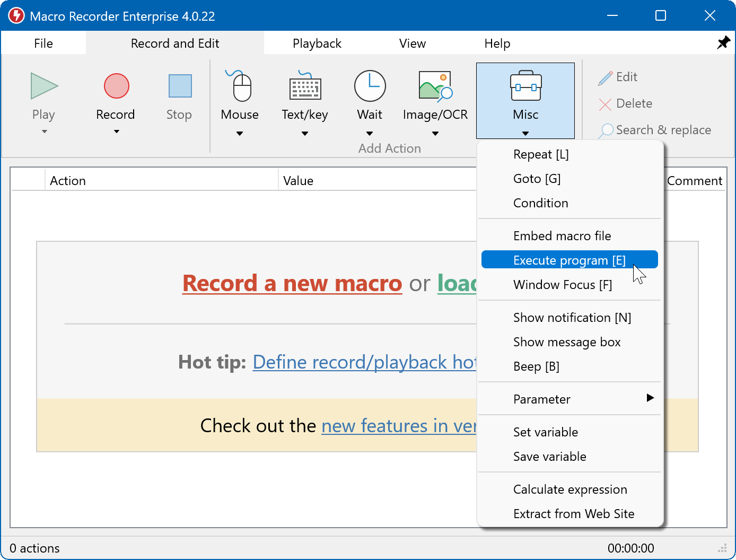Viewport: 736px width, 560px height.
Task: Select the Delete action icon
Action: (x=604, y=104)
